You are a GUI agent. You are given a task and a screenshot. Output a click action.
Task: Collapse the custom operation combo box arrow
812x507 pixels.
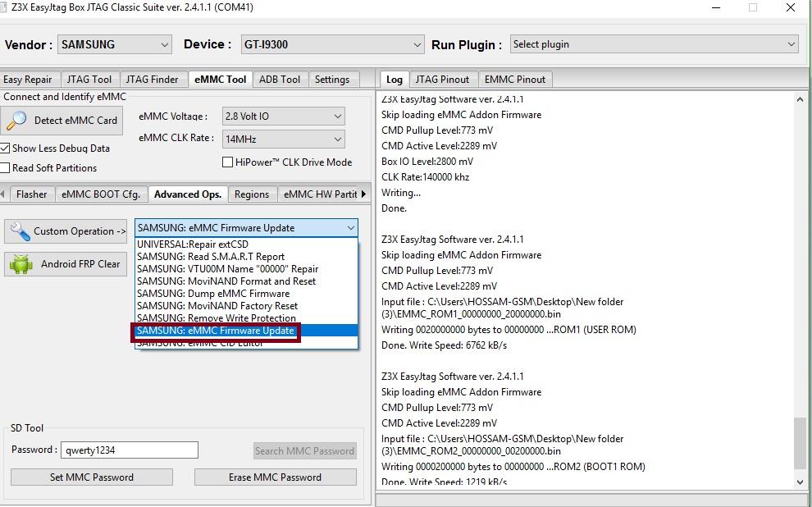coord(350,228)
